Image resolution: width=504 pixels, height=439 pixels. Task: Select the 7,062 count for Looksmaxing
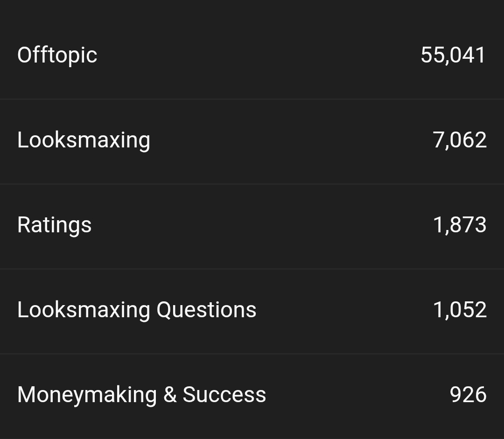coord(460,140)
